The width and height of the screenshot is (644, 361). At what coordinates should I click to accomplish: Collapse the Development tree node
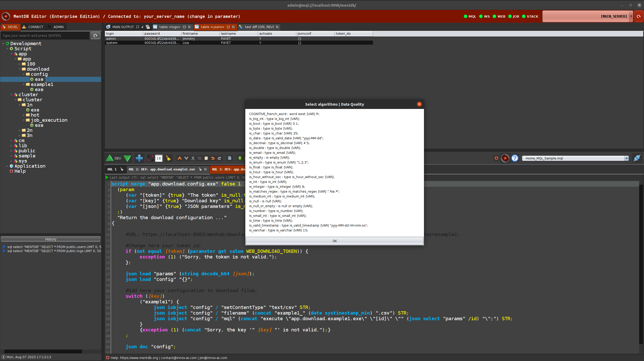(3, 44)
